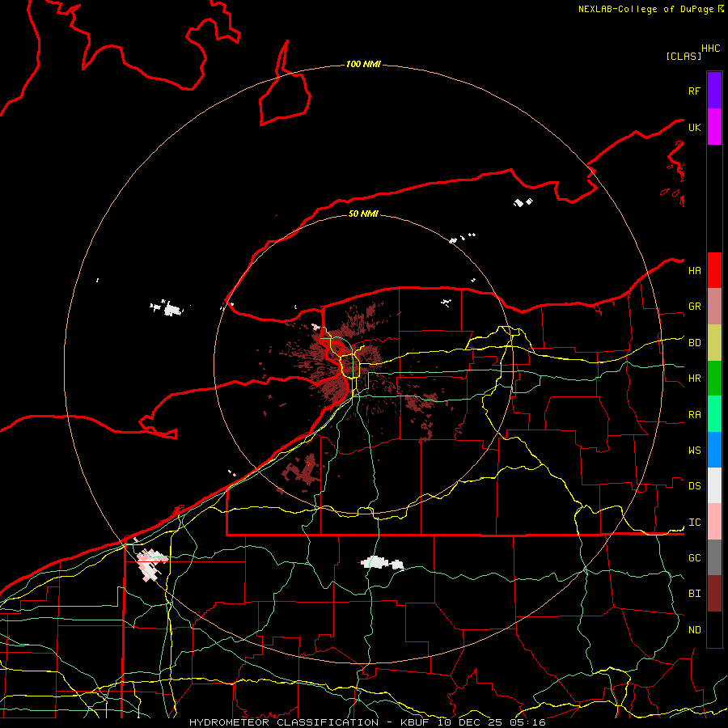Click the BI brown legend color block
Viewport: 728px width, 728px height.
(714, 594)
